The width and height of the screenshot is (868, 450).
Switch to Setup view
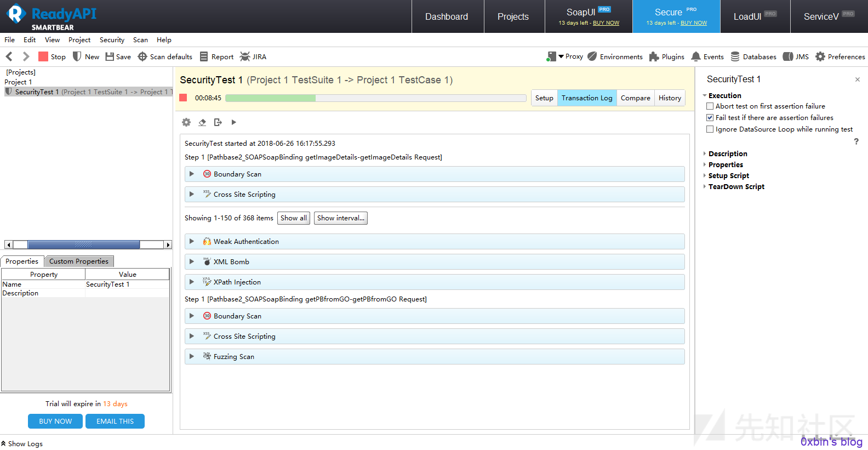[544, 98]
